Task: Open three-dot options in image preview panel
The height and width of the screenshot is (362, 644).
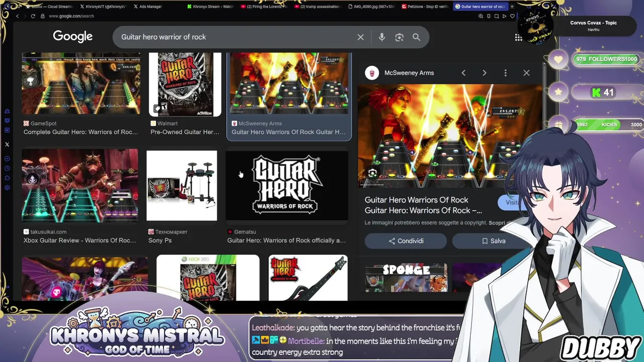Action: (506, 73)
